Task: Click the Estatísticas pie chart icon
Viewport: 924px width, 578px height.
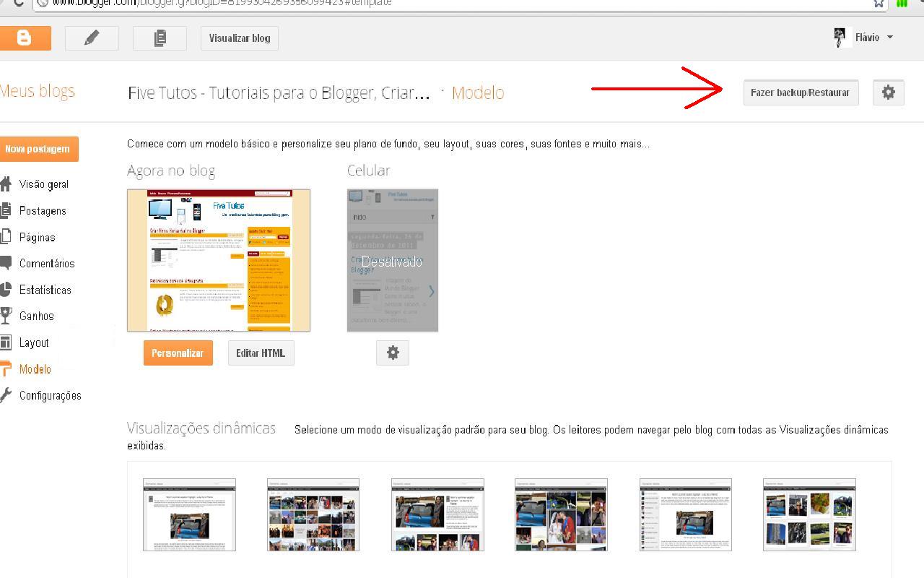Action: tap(6, 289)
